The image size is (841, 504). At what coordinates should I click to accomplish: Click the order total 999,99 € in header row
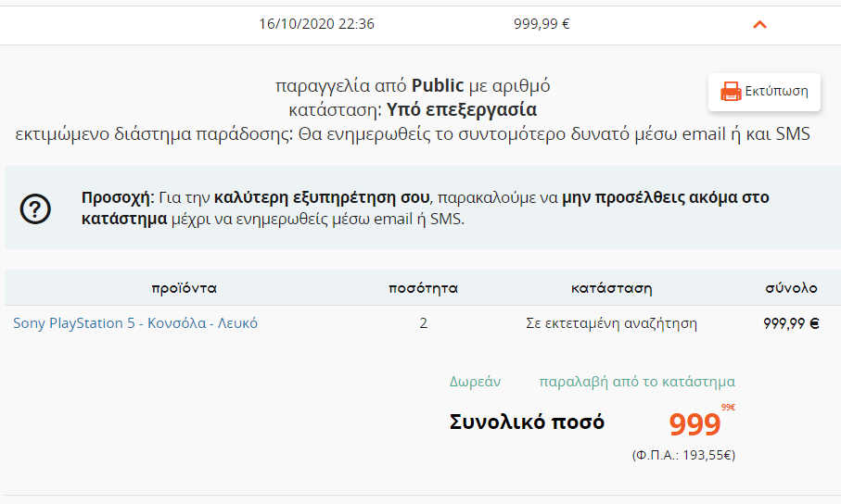[x=542, y=24]
